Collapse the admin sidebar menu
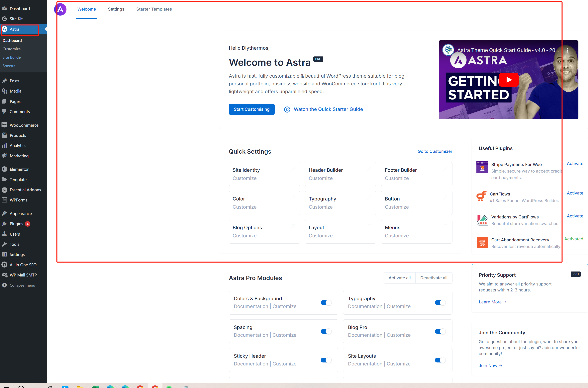588x388 pixels. (22, 285)
